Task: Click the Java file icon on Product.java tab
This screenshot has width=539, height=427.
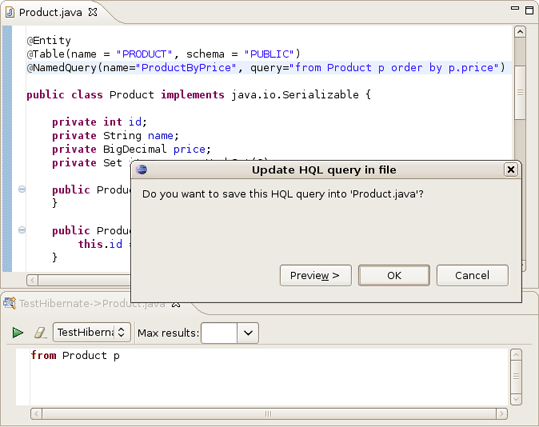Action: (x=10, y=12)
